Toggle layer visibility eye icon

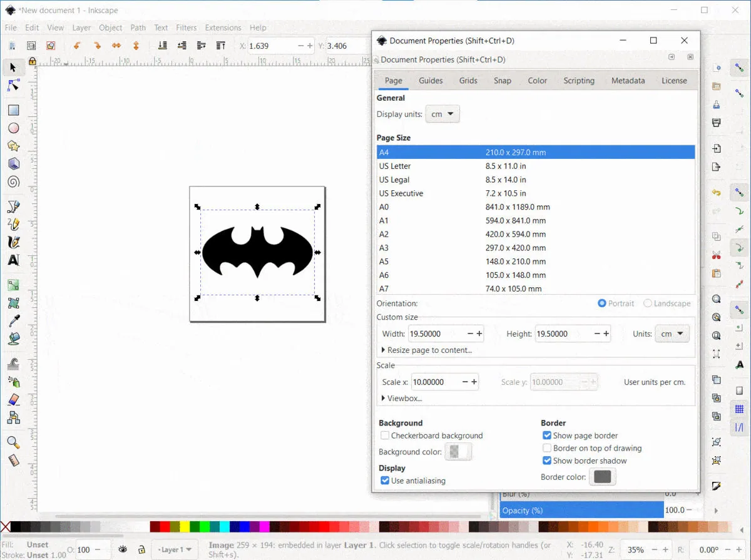(123, 549)
